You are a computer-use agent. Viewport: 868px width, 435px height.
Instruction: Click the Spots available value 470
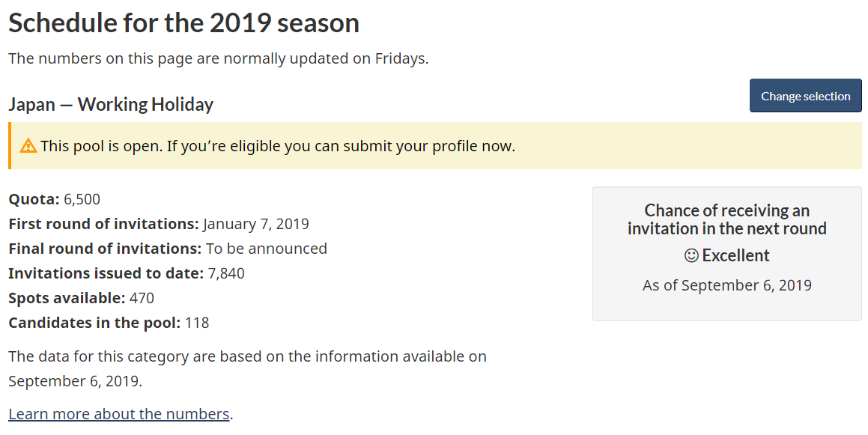(142, 298)
